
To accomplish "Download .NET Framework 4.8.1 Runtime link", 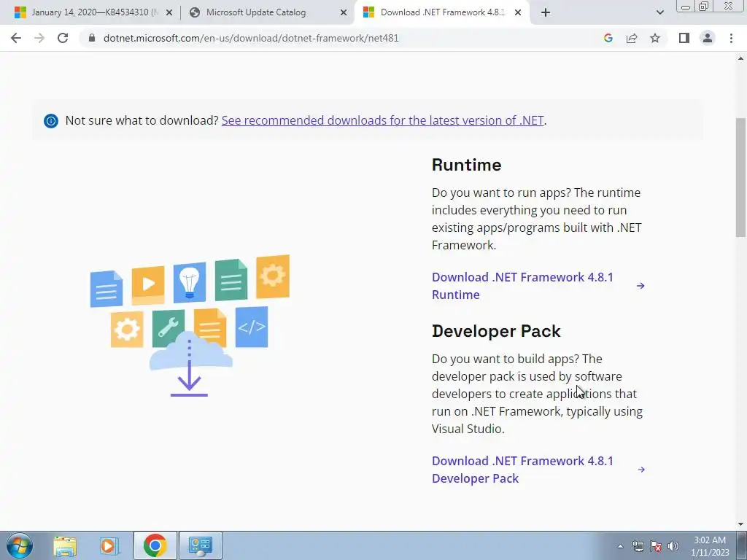I will 522,286.
